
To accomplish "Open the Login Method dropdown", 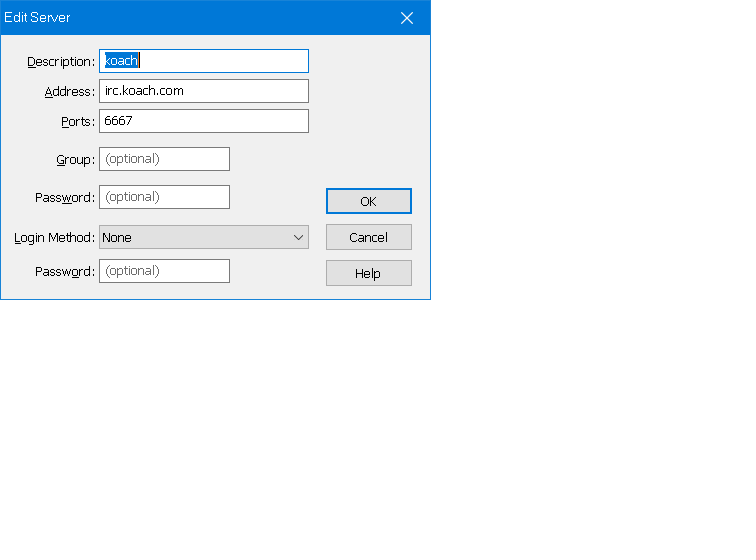I will coord(203,237).
